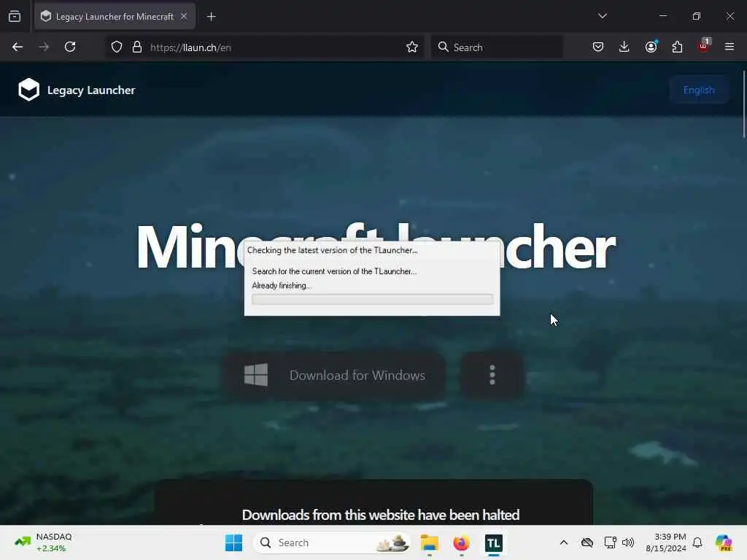Reload the current page

tap(70, 47)
